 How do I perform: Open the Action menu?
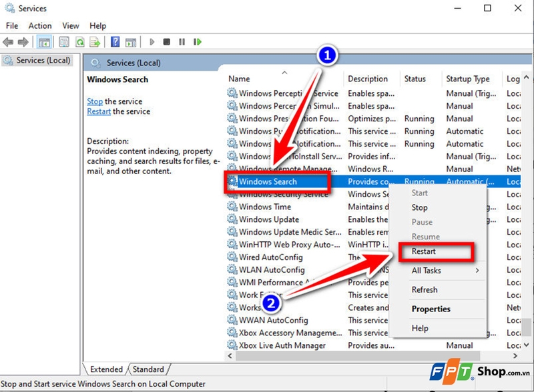[40, 25]
